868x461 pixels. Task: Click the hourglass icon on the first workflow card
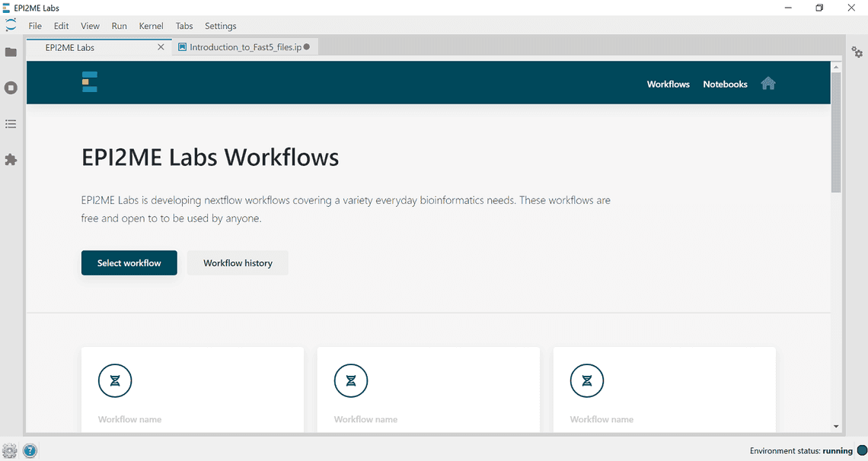(115, 380)
